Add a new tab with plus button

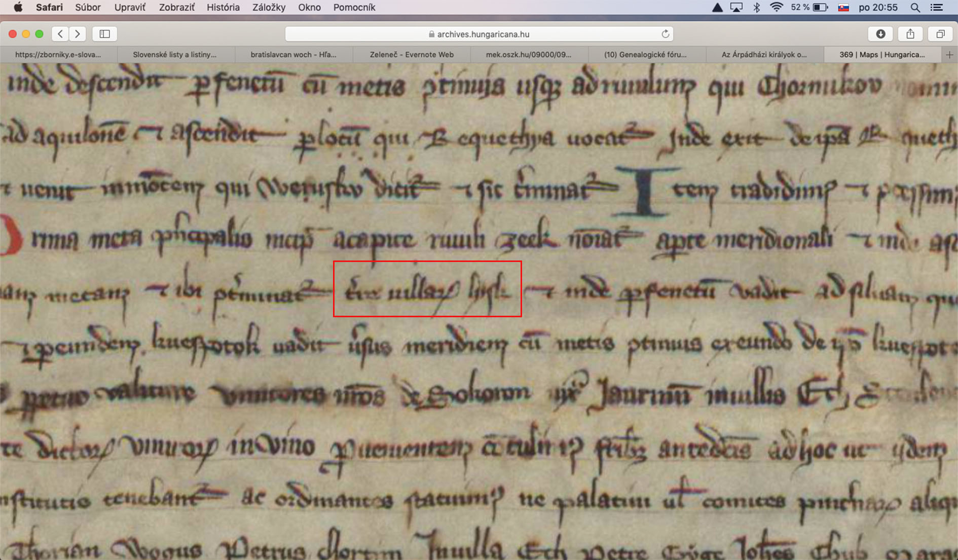tap(949, 55)
